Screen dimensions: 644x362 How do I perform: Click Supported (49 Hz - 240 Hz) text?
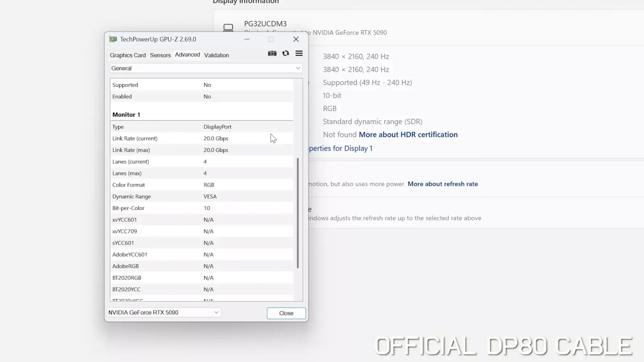pyautogui.click(x=367, y=83)
